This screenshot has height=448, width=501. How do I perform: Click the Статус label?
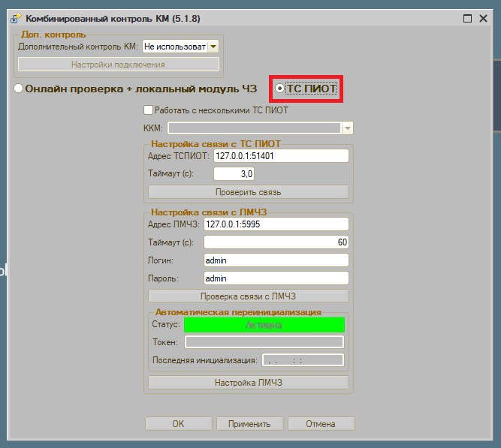pyautogui.click(x=166, y=324)
